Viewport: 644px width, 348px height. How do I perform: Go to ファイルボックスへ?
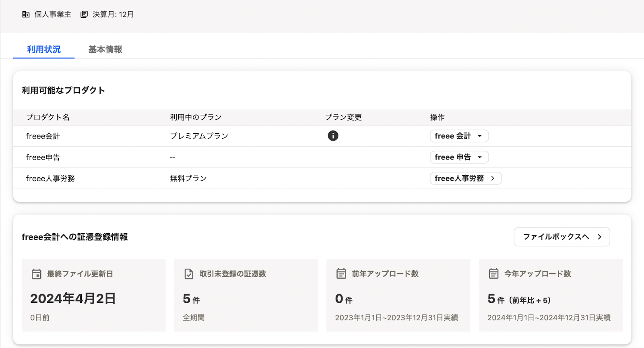coord(562,237)
